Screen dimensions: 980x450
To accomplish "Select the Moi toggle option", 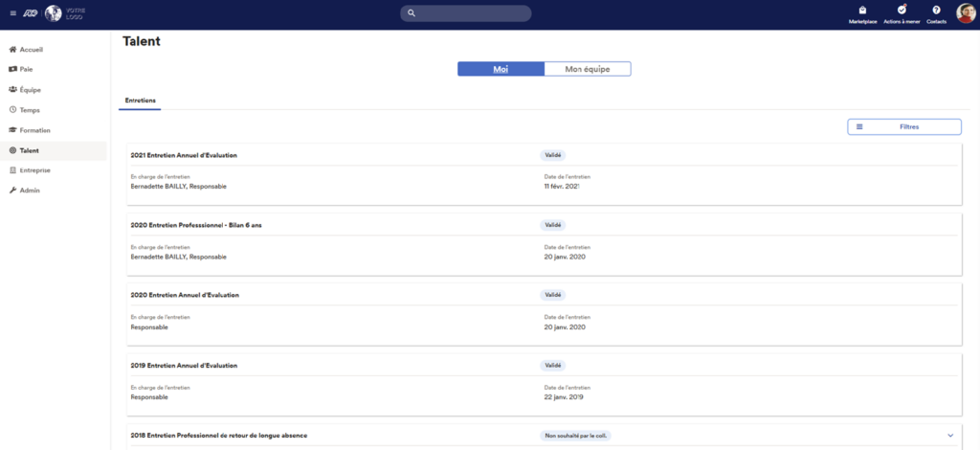I will 501,69.
